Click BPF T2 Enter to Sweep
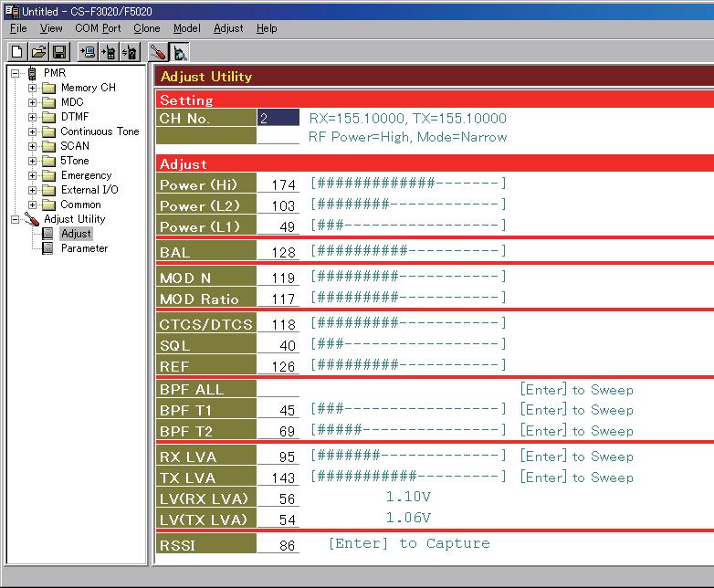The image size is (714, 588). point(576,431)
